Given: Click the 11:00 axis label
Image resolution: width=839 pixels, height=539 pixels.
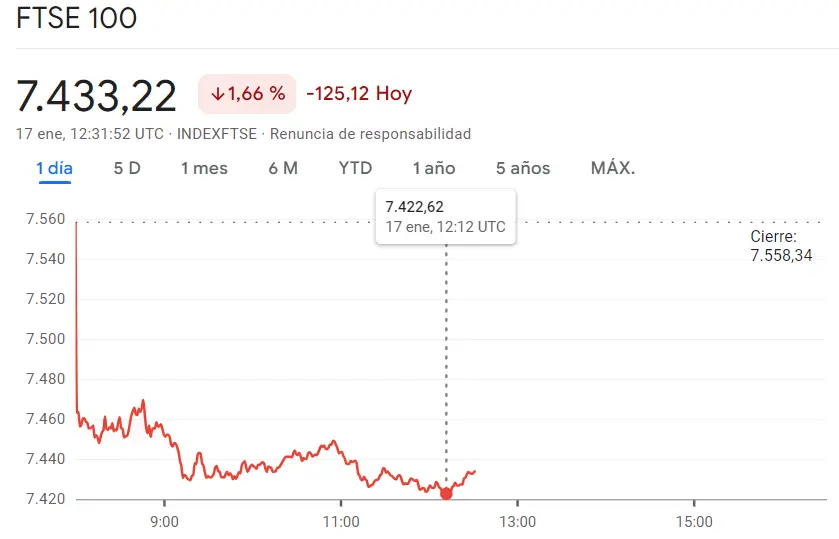Looking at the screenshot, I should click(341, 521).
